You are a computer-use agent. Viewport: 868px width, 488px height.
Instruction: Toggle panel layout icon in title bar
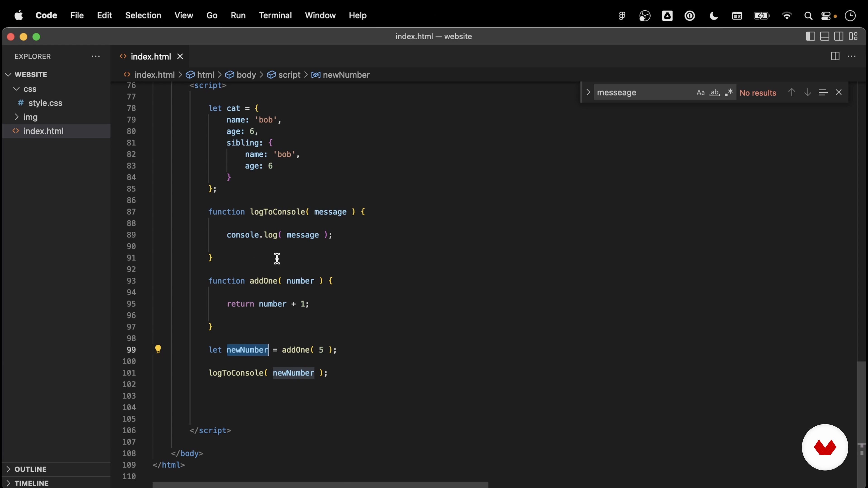click(825, 36)
